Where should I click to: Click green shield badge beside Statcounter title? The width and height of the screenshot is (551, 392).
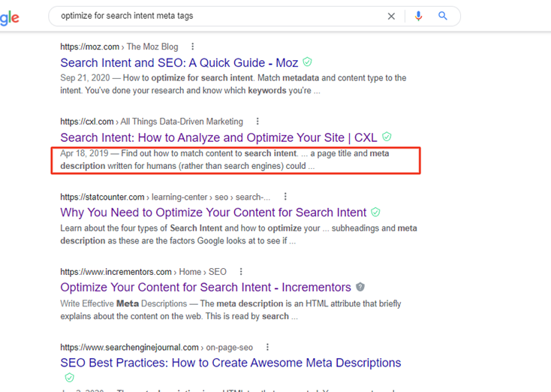pos(375,213)
